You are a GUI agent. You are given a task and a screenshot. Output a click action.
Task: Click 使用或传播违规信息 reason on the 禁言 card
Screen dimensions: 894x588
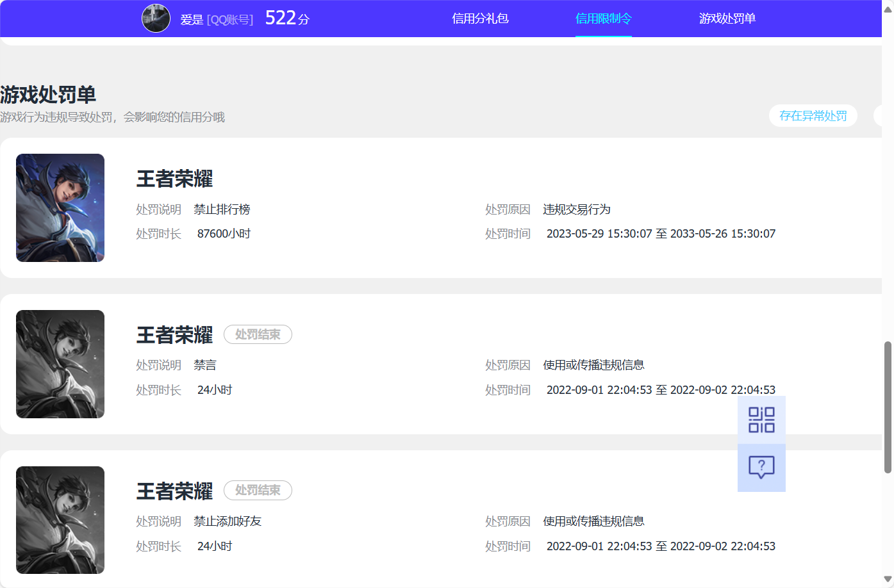click(593, 365)
